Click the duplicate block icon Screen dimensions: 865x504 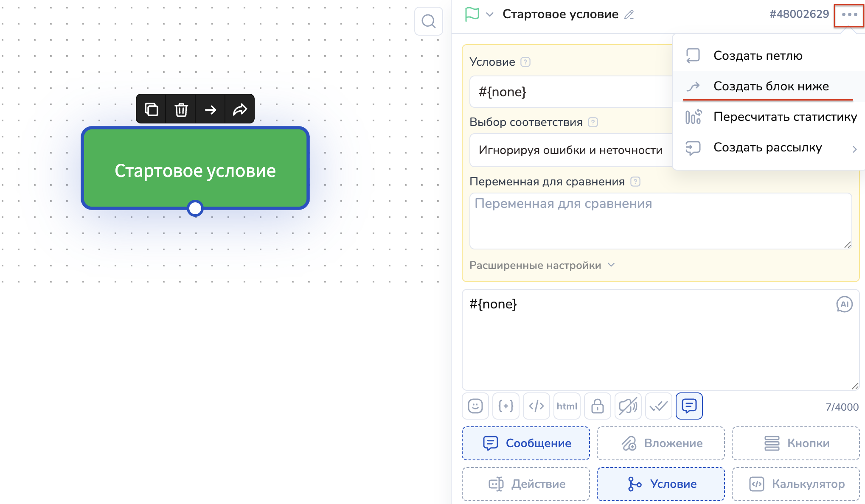click(151, 109)
